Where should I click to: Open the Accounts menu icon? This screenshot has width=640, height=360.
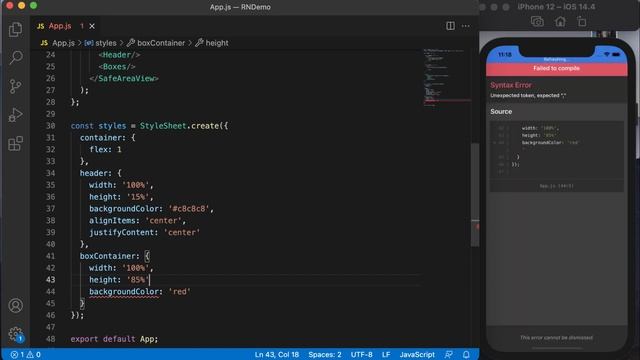point(16,305)
